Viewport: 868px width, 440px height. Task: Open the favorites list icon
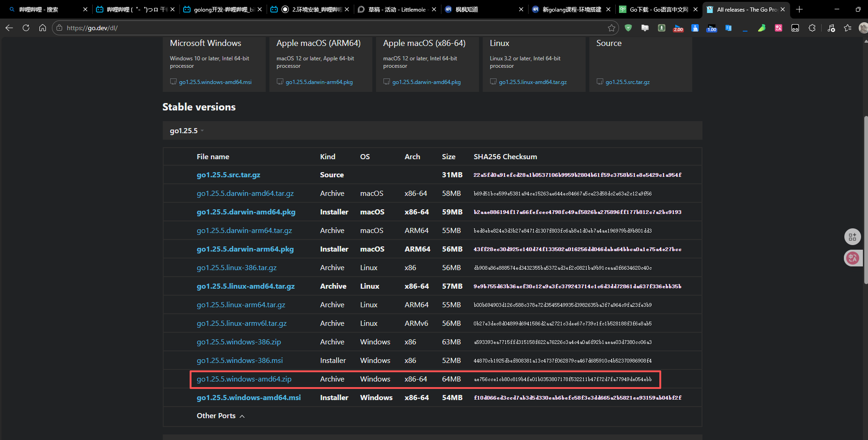tap(848, 28)
